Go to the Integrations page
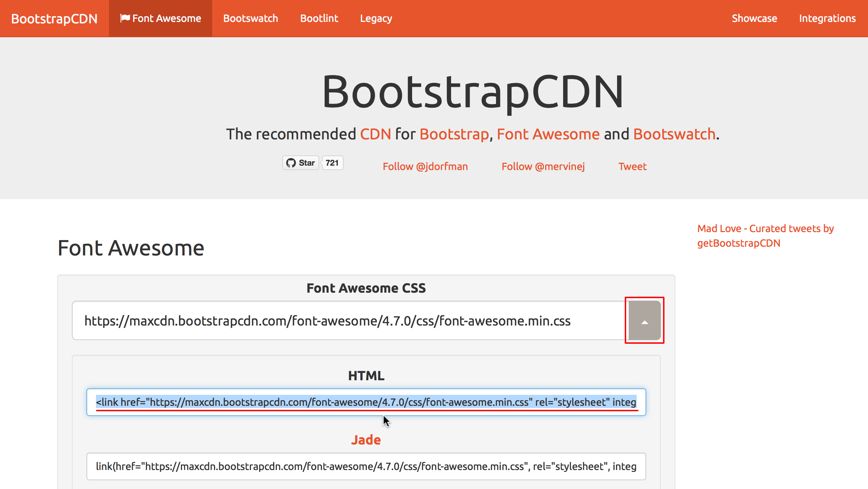Viewport: 868px width, 489px height. point(827,18)
